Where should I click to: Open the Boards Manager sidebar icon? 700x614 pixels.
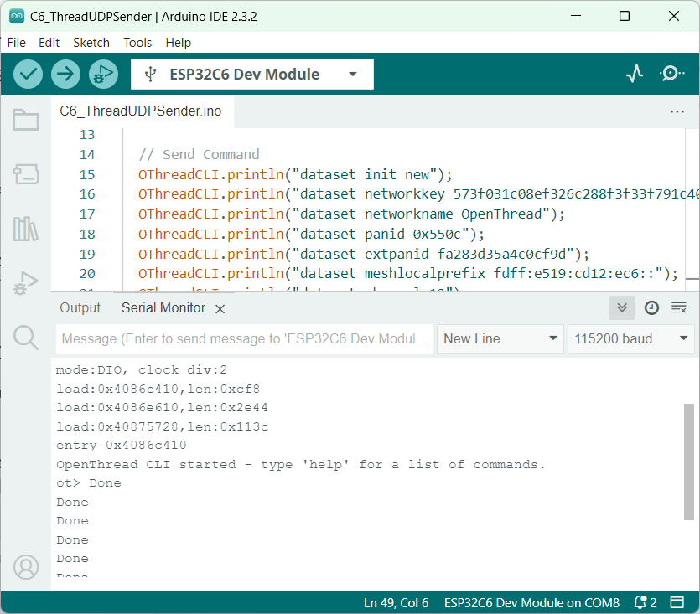pyautogui.click(x=26, y=174)
